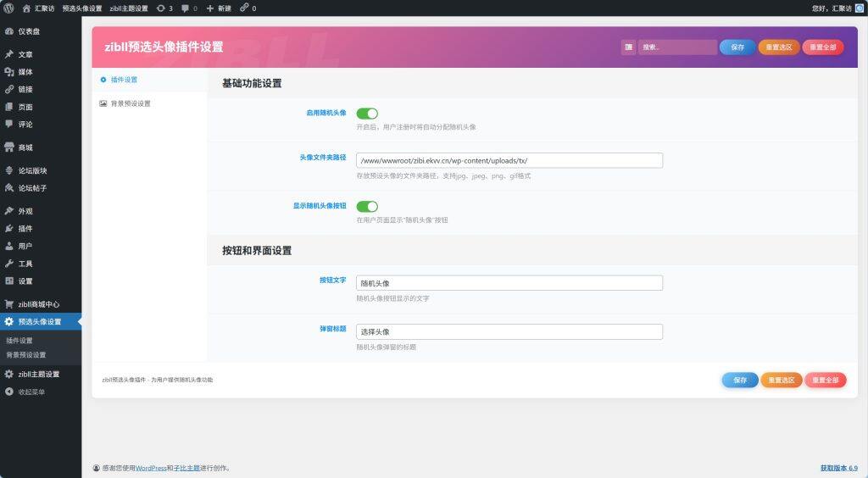Click the 头像文件夹路径 input field
This screenshot has width=868, height=478.
[x=509, y=160]
